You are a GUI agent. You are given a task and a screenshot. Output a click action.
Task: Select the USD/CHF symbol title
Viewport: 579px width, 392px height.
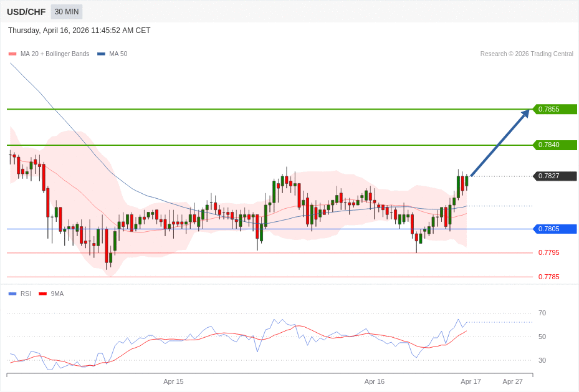tap(26, 12)
